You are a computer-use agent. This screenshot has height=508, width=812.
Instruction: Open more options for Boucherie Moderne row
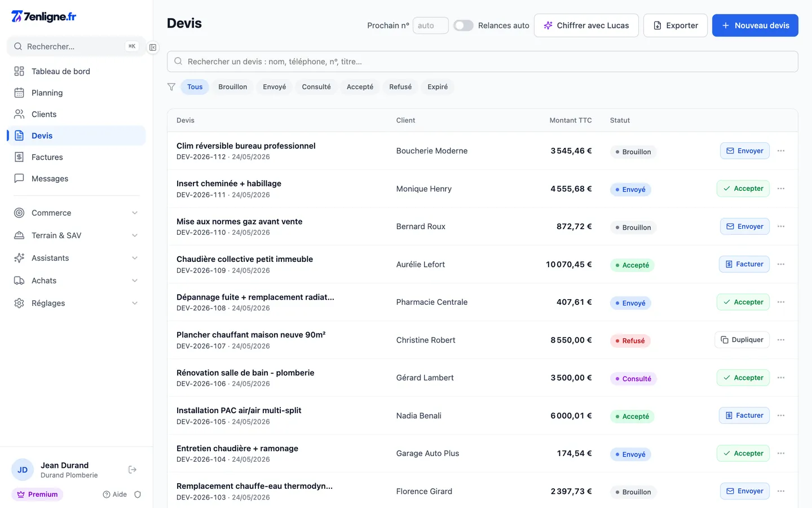[x=781, y=151]
